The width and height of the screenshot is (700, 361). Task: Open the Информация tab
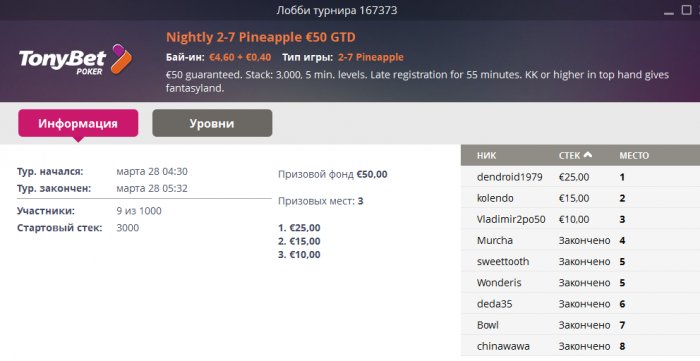click(x=78, y=123)
